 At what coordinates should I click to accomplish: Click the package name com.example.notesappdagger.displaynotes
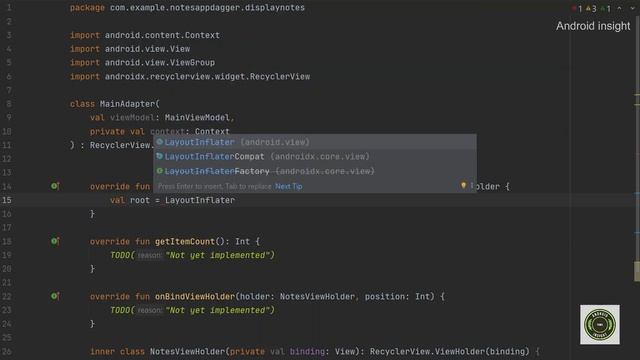click(x=207, y=7)
